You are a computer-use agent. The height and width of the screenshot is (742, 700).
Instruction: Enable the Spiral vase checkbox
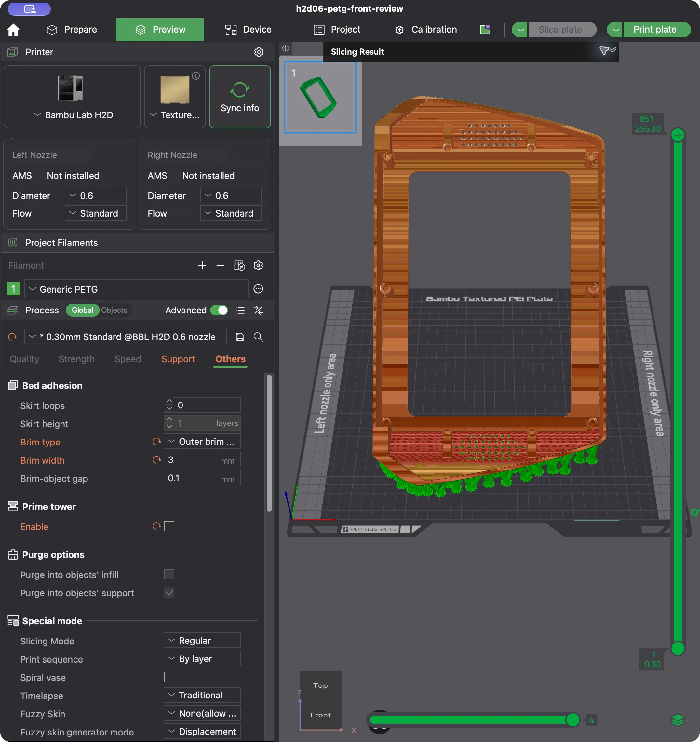click(169, 677)
